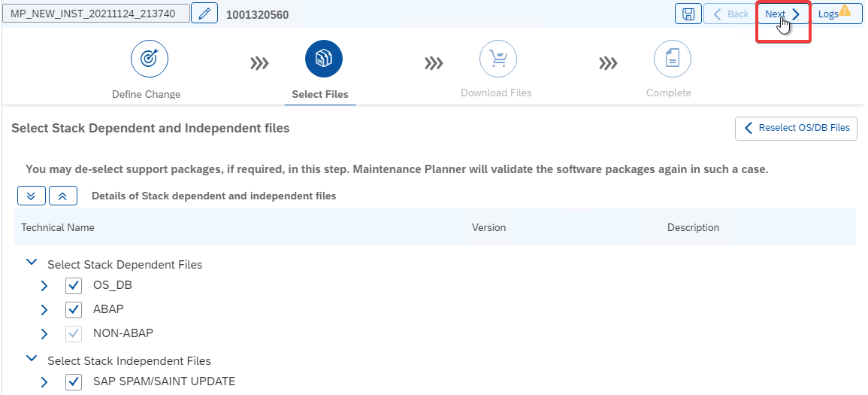
Task: Expand the NON-ABAP row
Action: pyautogui.click(x=44, y=334)
